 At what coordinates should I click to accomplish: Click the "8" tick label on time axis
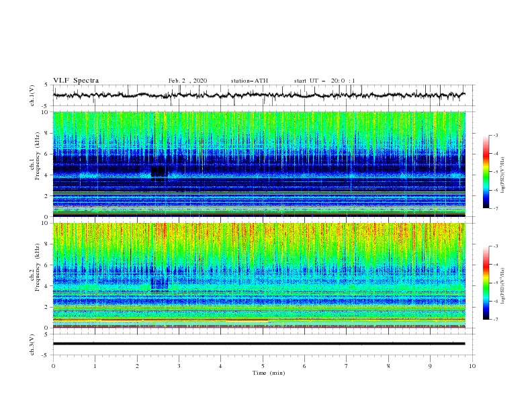point(388,366)
